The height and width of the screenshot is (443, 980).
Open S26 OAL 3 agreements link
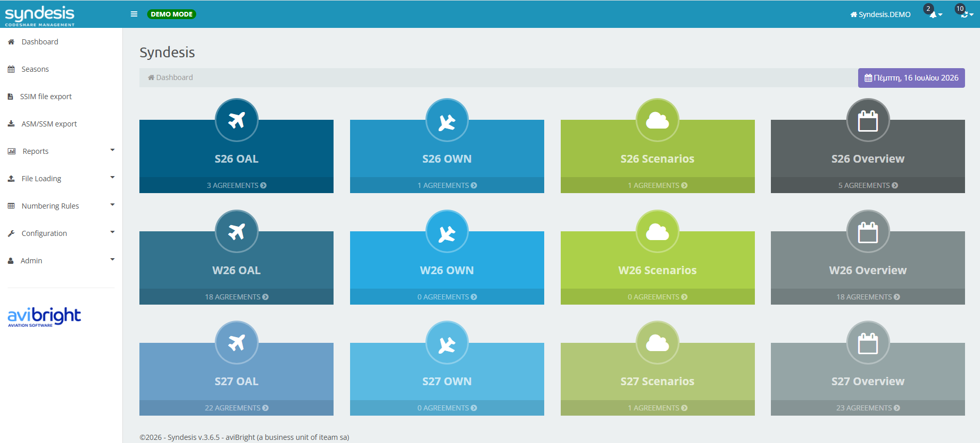(236, 185)
